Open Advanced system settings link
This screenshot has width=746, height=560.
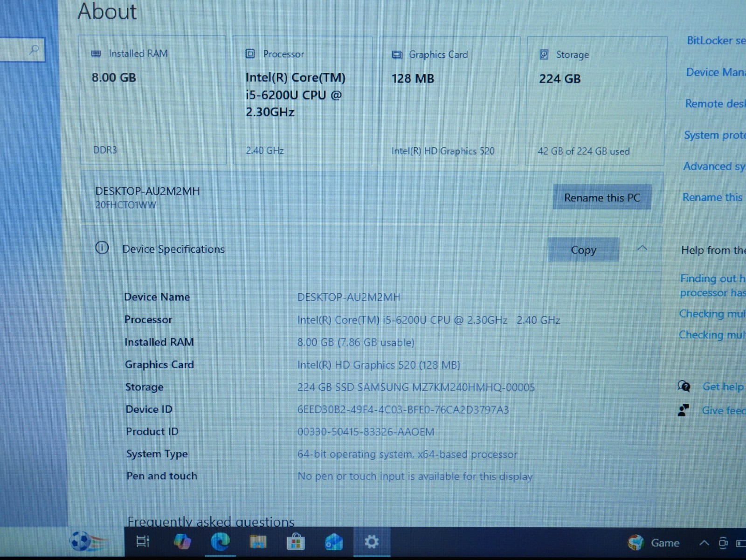[x=714, y=166]
